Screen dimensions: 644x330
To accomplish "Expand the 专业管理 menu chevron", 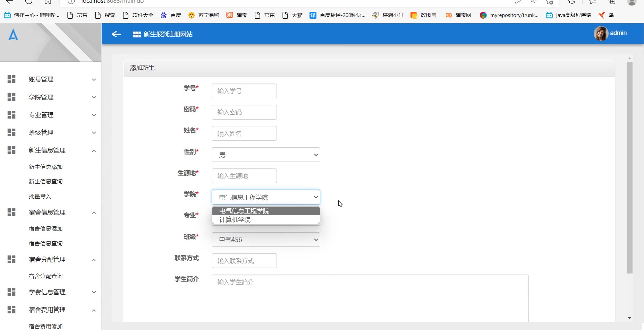I will click(94, 115).
